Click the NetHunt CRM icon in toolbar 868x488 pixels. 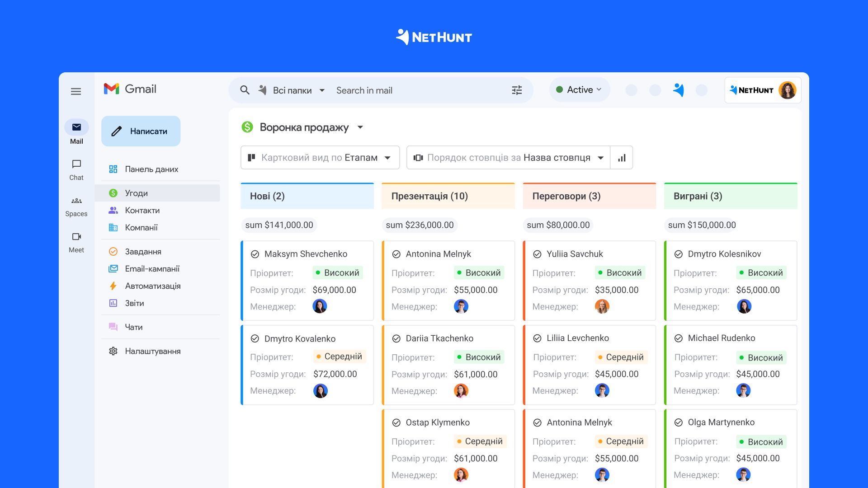[x=679, y=90]
